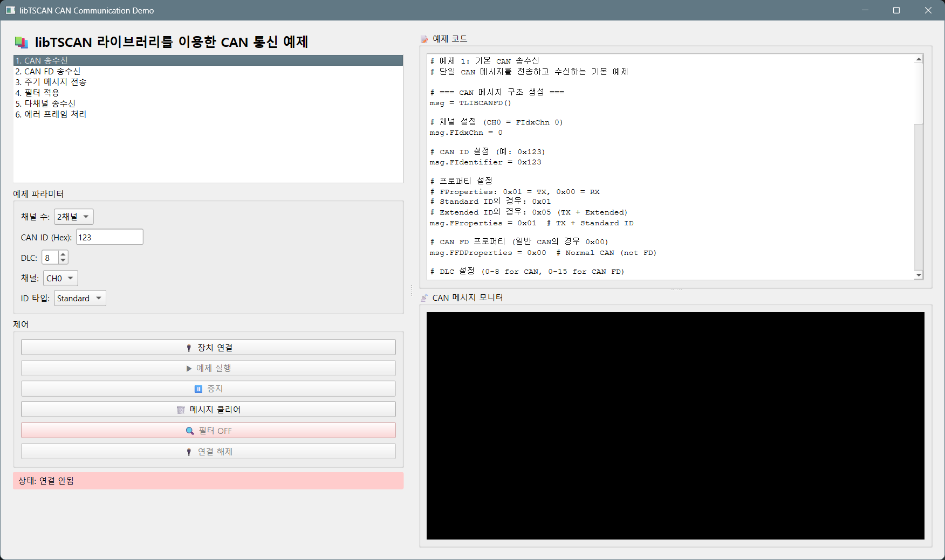Click the code line msg.FIdxChn = 0
The height and width of the screenshot is (560, 945).
(x=466, y=133)
